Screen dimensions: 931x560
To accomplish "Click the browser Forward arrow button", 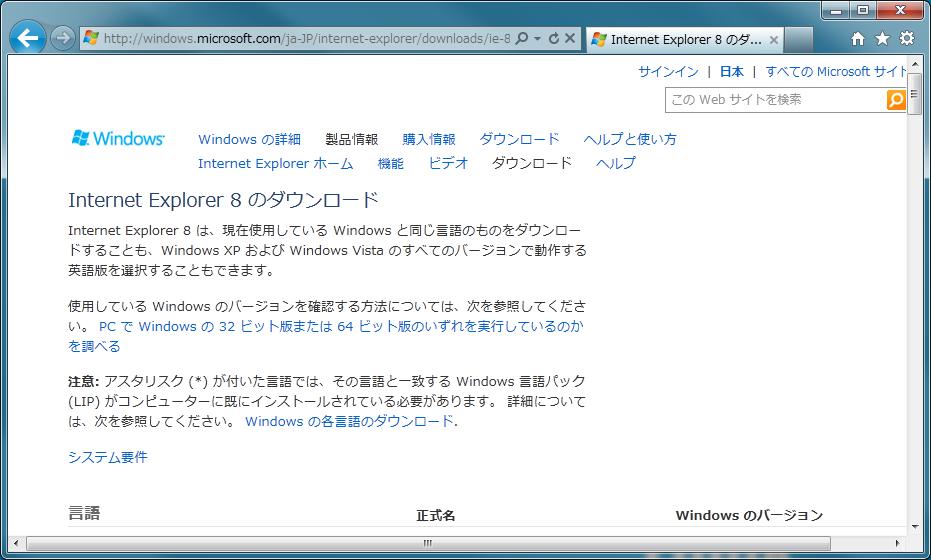I will click(x=62, y=38).
